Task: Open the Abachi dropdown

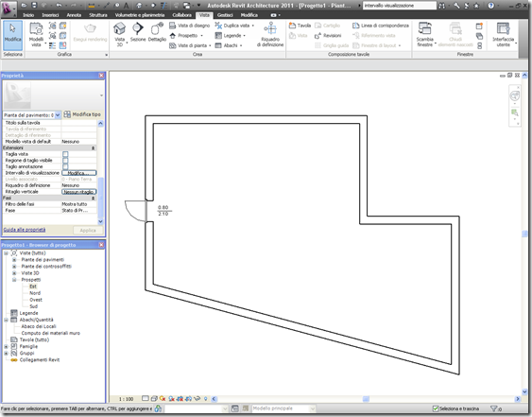Action: pos(241,45)
